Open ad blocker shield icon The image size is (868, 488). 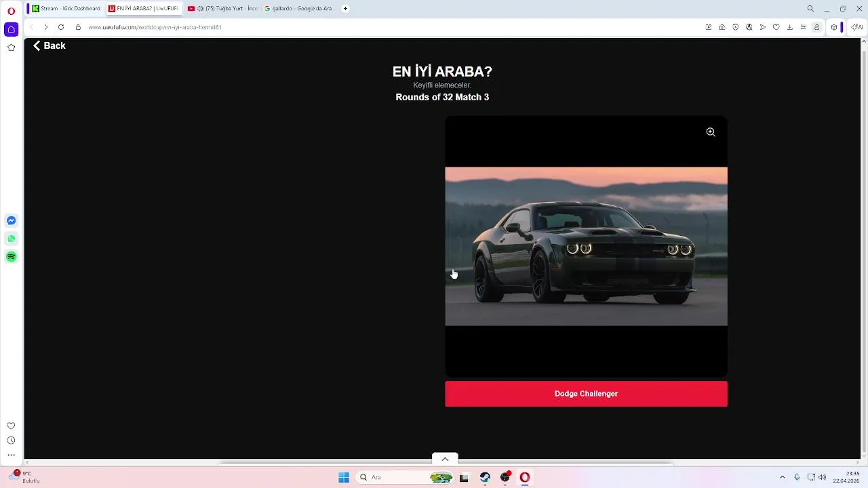click(x=736, y=27)
